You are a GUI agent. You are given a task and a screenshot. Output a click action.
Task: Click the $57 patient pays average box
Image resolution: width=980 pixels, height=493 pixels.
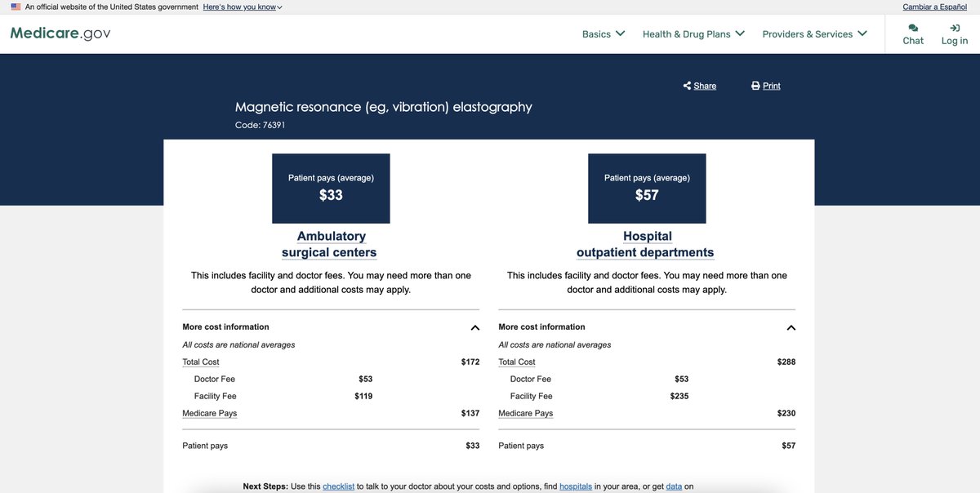[647, 189]
